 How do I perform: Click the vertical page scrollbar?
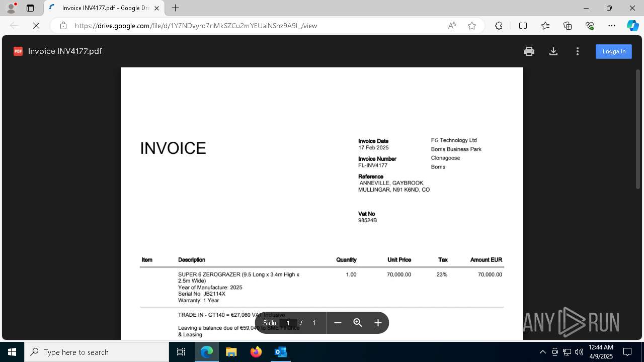point(638,130)
